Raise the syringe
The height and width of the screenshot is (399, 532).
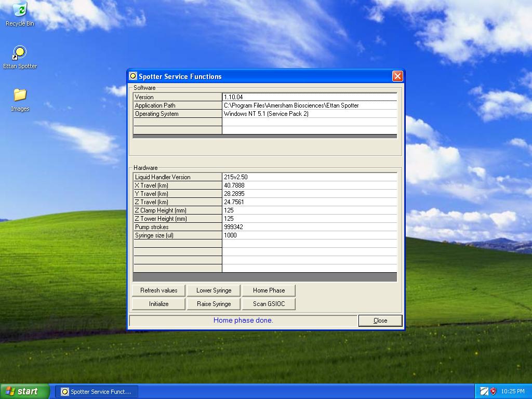pyautogui.click(x=214, y=303)
